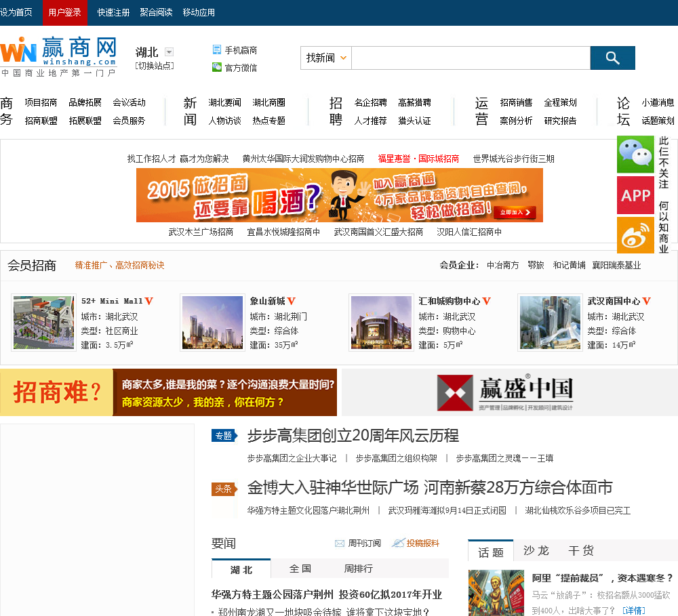The image size is (678, 616).
Task: Open 猎头认证 navigation link
Action: coord(415,121)
